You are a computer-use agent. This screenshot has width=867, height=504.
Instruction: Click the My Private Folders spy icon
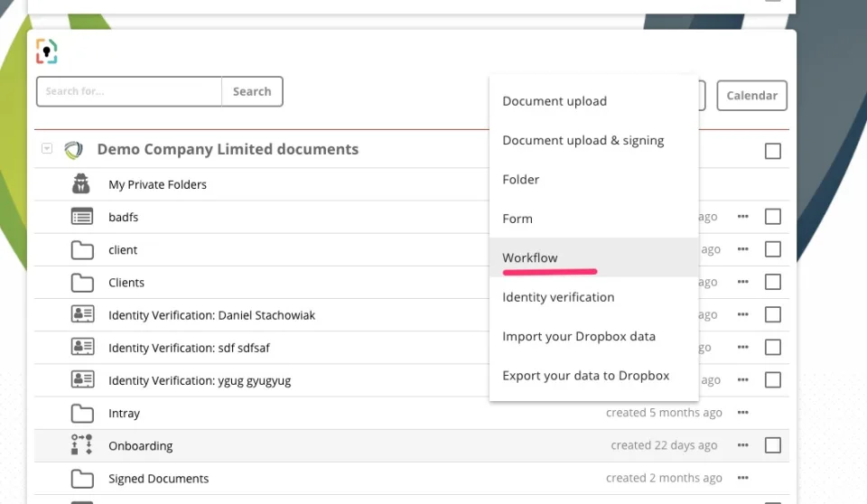81,183
